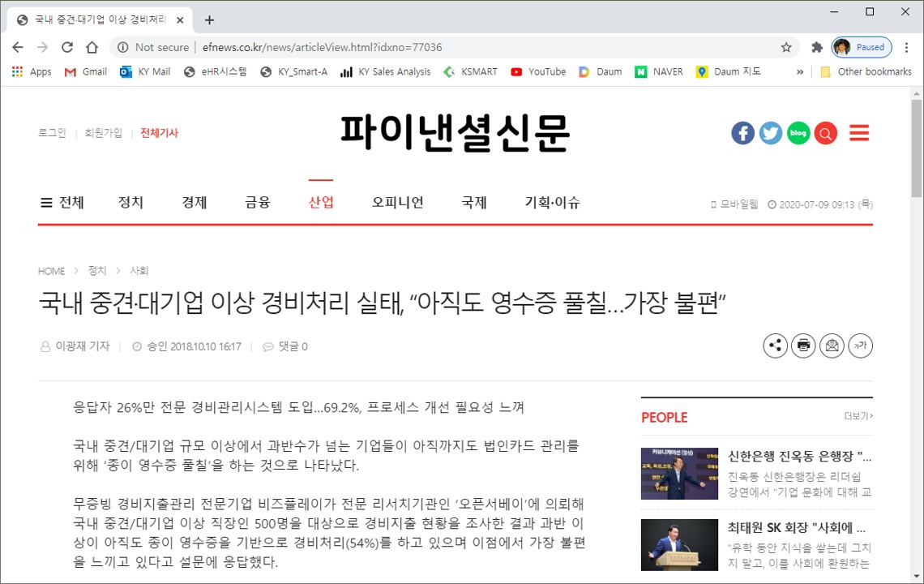Click the email envelope icon near the article

(832, 346)
